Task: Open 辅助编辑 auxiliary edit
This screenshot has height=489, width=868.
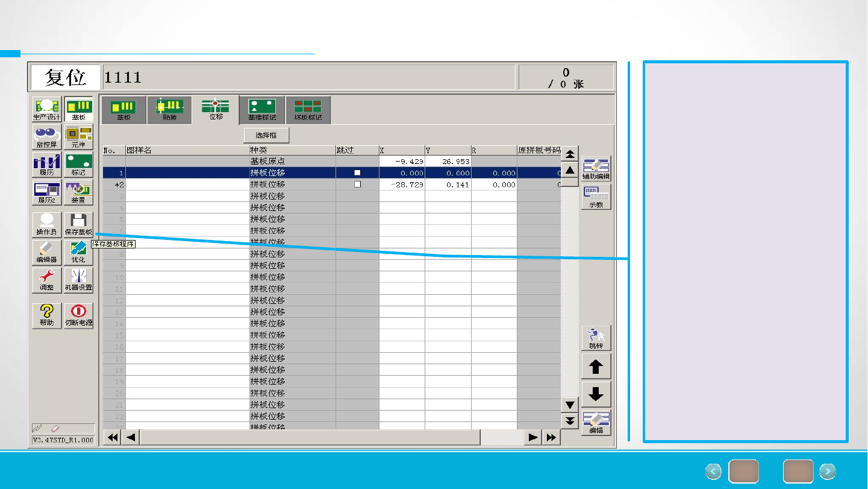Action: pyautogui.click(x=596, y=168)
